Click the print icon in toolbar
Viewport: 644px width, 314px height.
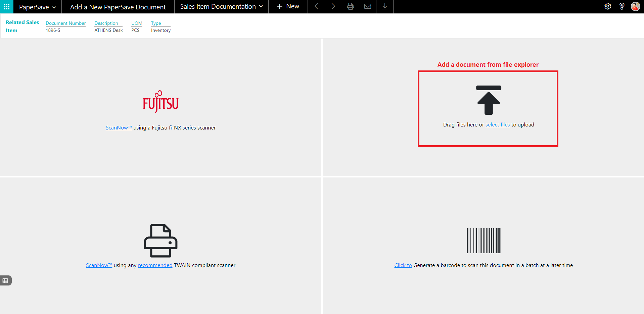tap(350, 6)
